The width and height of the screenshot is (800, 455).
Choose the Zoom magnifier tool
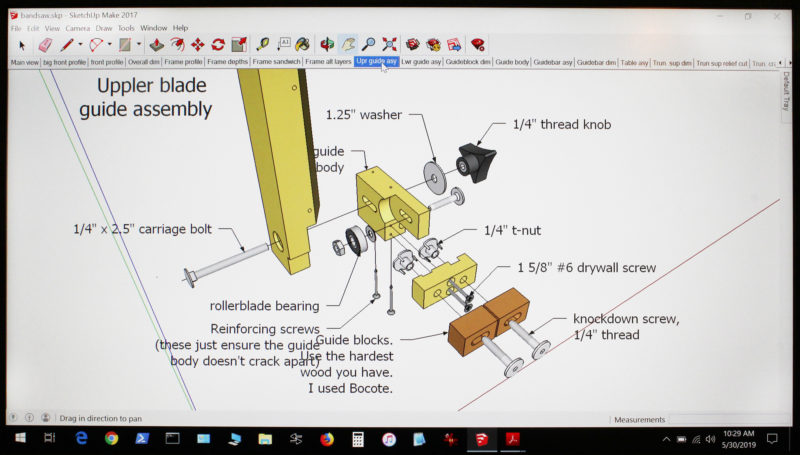pyautogui.click(x=368, y=44)
